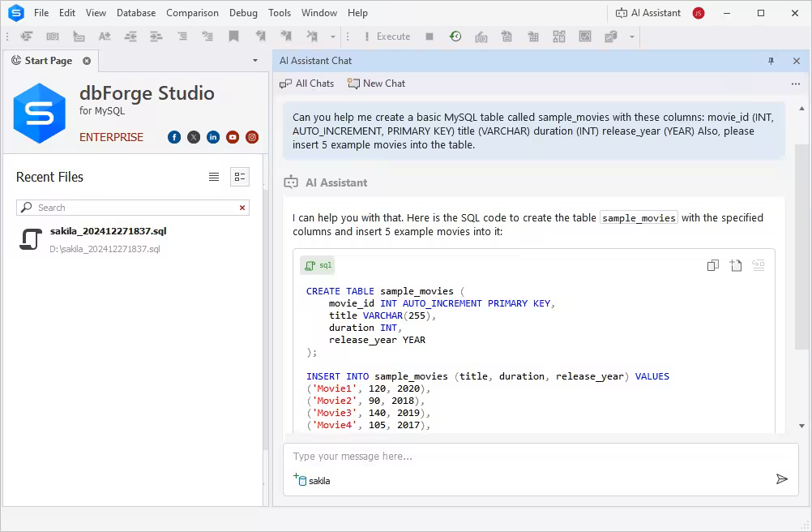Screen dimensions: 812x532
Task: Open the Comparison menu
Action: click(x=192, y=12)
